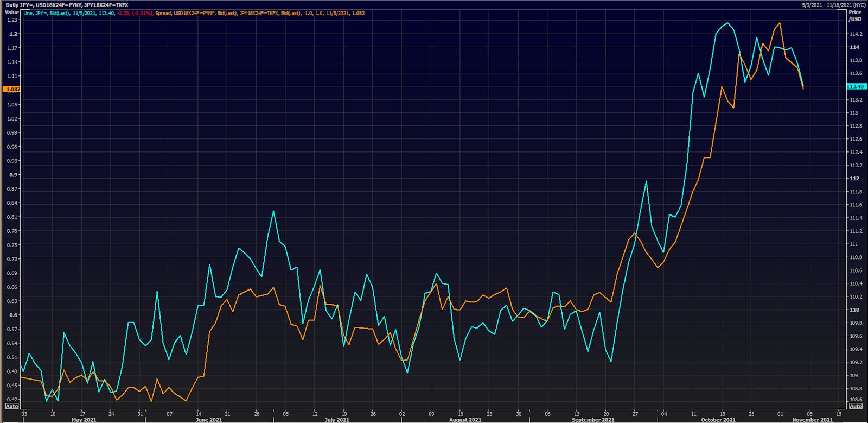The height and width of the screenshot is (423, 868).
Task: Click the '17' date tick in May
Action: click(x=82, y=414)
